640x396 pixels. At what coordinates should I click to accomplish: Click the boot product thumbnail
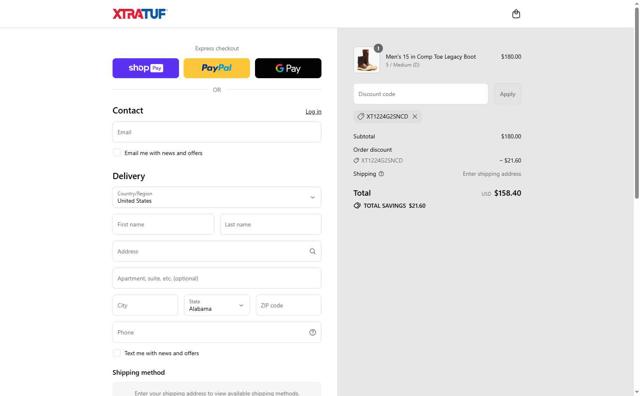click(366, 60)
